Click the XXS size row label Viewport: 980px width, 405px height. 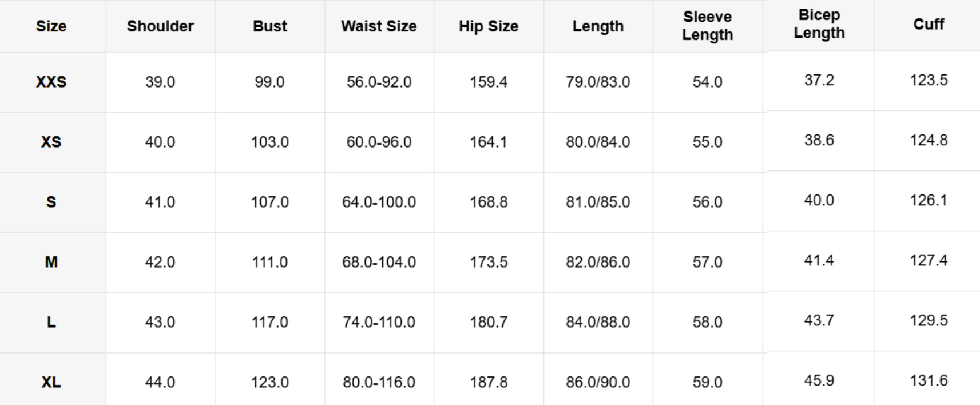[x=51, y=82]
